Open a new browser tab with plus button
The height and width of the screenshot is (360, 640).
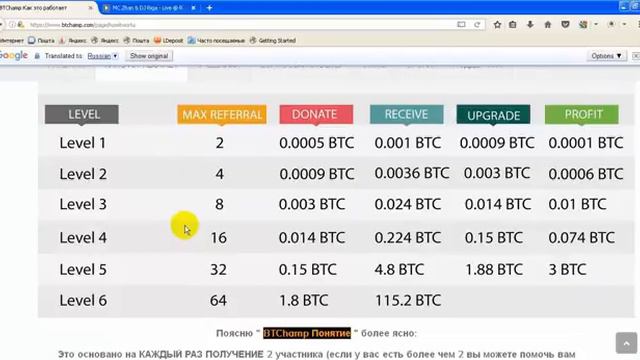pyautogui.click(x=209, y=8)
